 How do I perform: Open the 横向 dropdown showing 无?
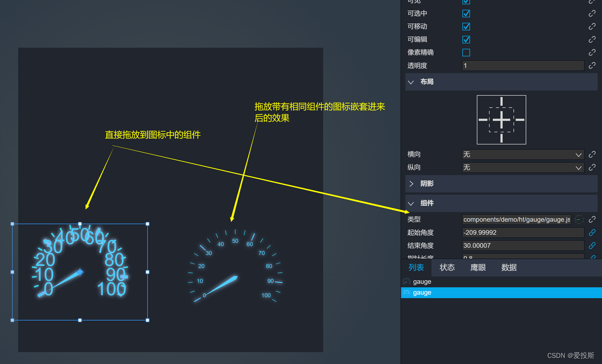pos(522,154)
